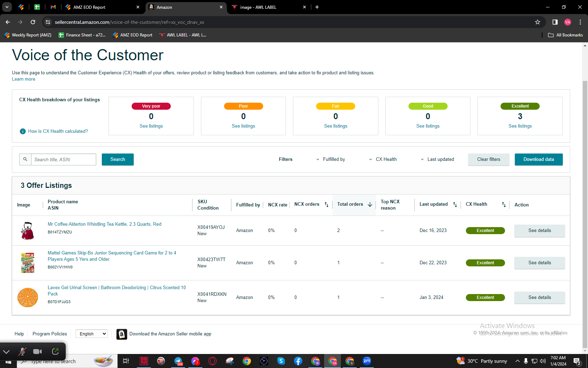View site information icon in address bar
Screen dimensions: 588x368
[48, 22]
